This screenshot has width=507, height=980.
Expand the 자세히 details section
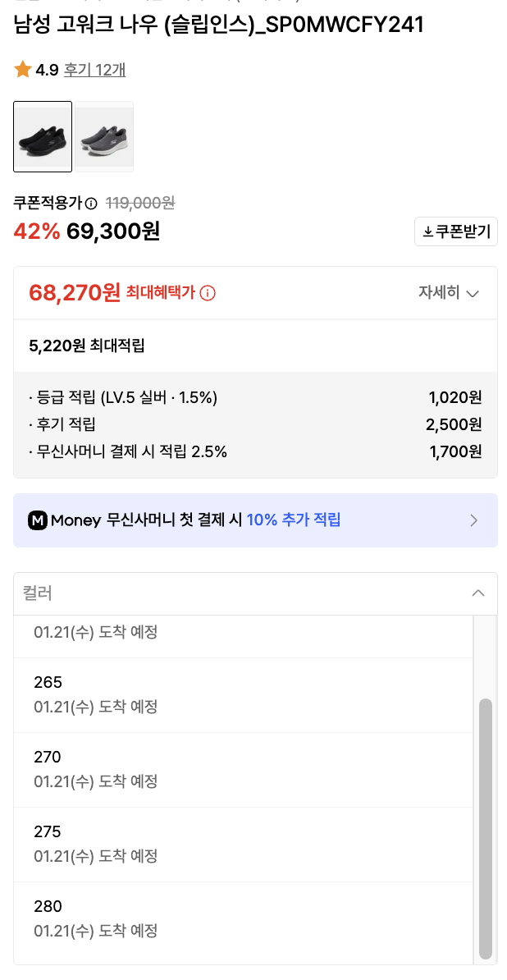pos(448,293)
